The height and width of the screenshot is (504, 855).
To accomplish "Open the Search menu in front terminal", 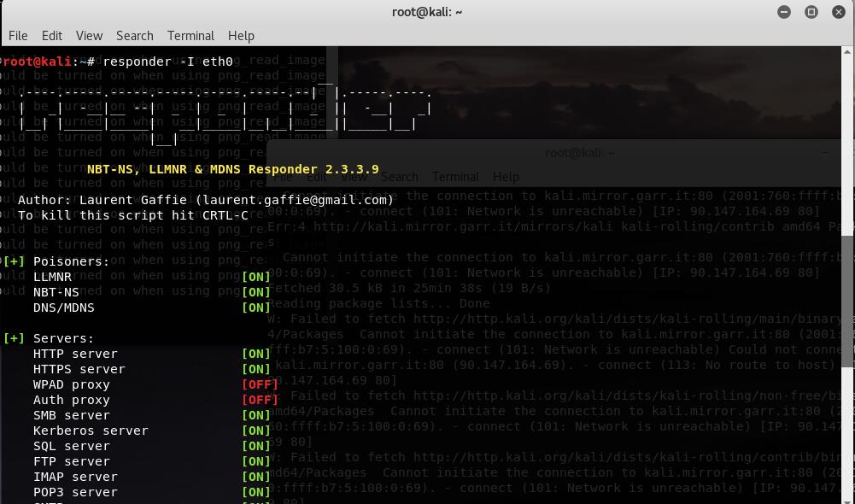I will (135, 36).
